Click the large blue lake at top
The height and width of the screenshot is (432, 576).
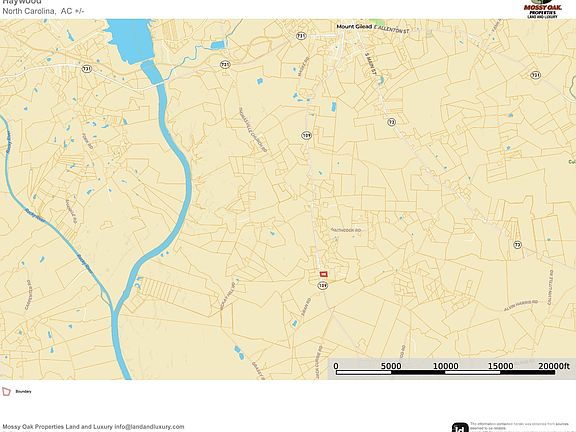point(130,40)
